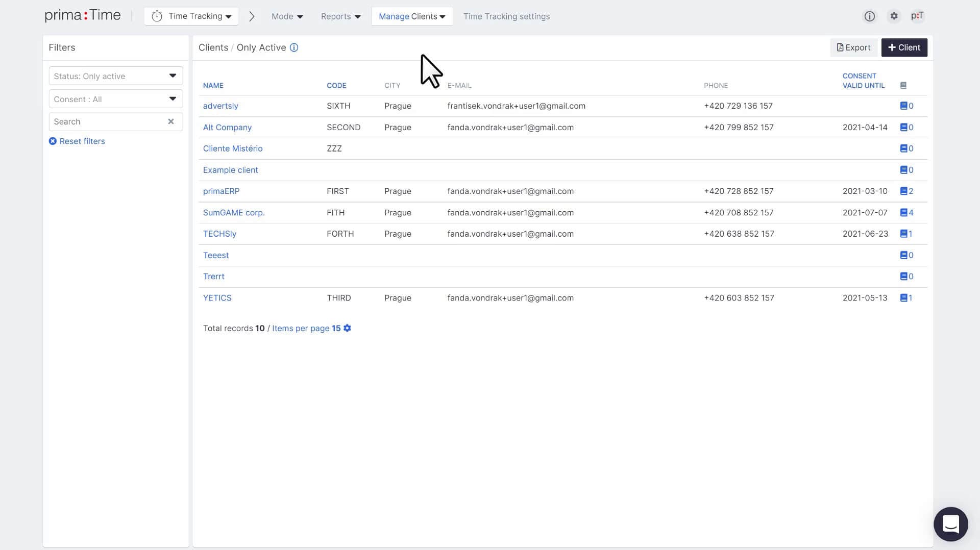This screenshot has height=550, width=980.
Task: Open the info icon in top bar
Action: coord(869,16)
